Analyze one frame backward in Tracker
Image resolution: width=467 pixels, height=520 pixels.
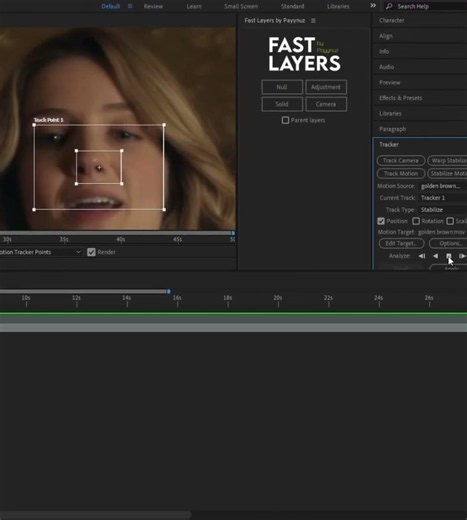point(422,256)
